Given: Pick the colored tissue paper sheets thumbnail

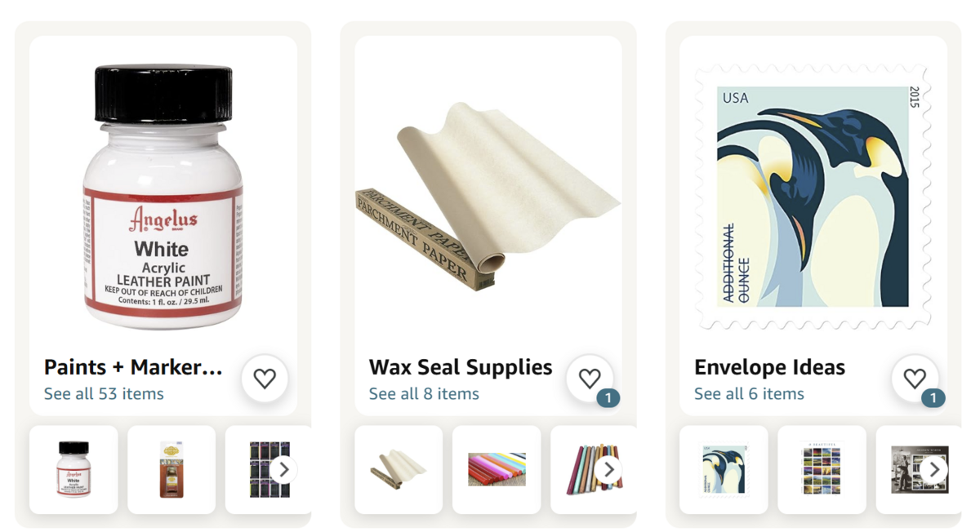Looking at the screenshot, I should click(x=497, y=470).
